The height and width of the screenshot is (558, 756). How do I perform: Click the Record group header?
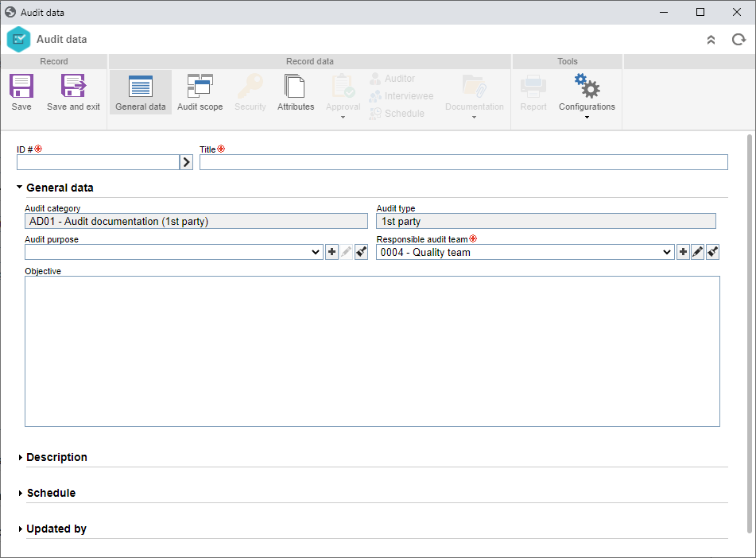click(54, 61)
